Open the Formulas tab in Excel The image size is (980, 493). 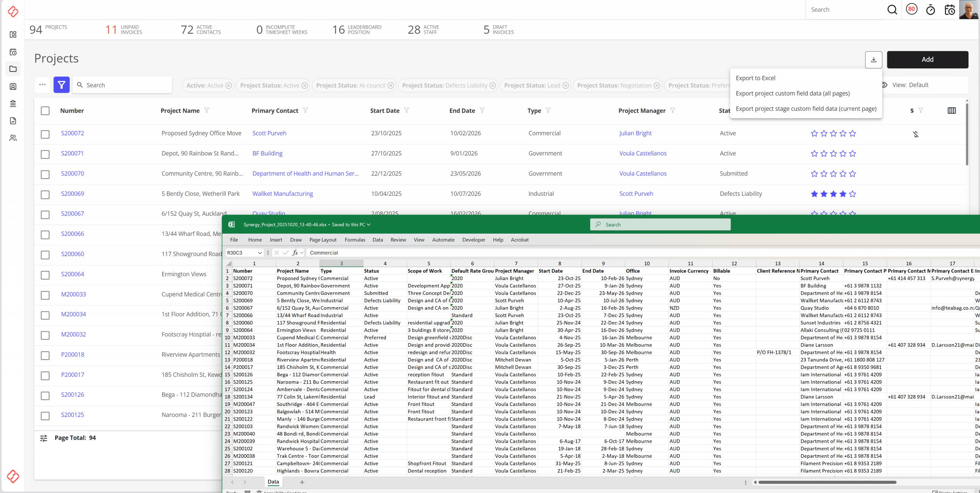(x=354, y=240)
